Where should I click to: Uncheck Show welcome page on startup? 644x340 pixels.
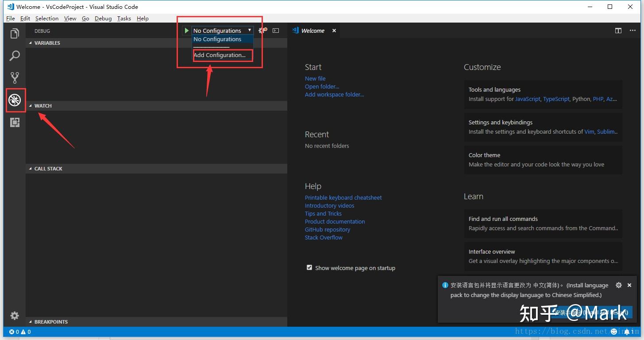click(309, 268)
